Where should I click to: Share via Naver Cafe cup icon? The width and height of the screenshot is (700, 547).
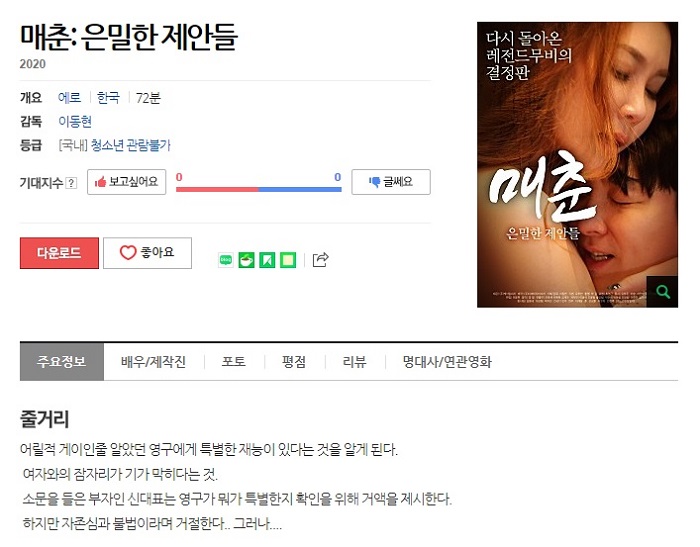(246, 260)
